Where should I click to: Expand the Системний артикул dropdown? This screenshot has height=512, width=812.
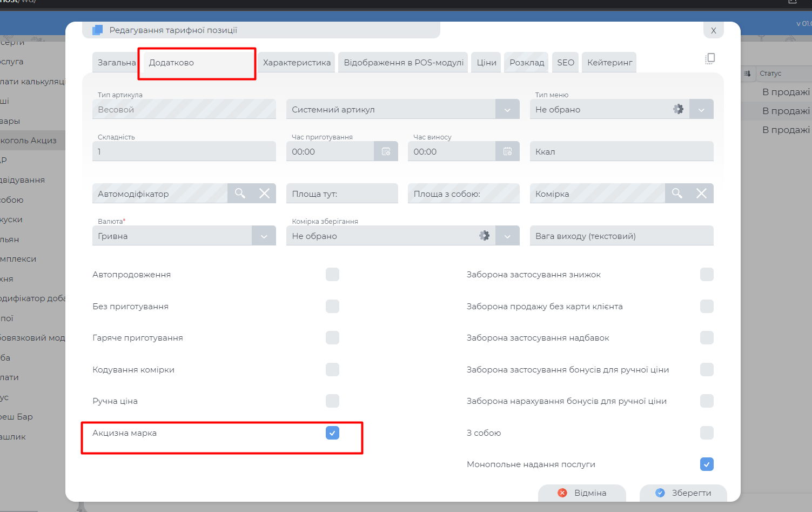coord(507,110)
